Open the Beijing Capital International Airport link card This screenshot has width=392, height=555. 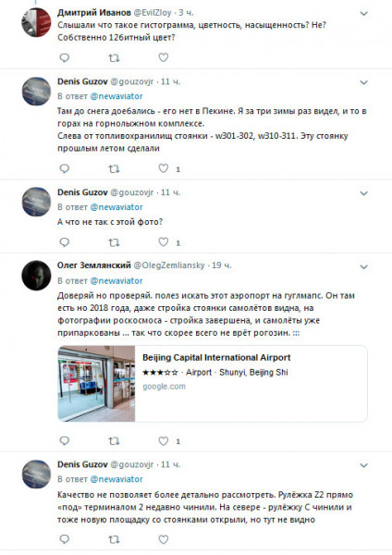(x=213, y=384)
